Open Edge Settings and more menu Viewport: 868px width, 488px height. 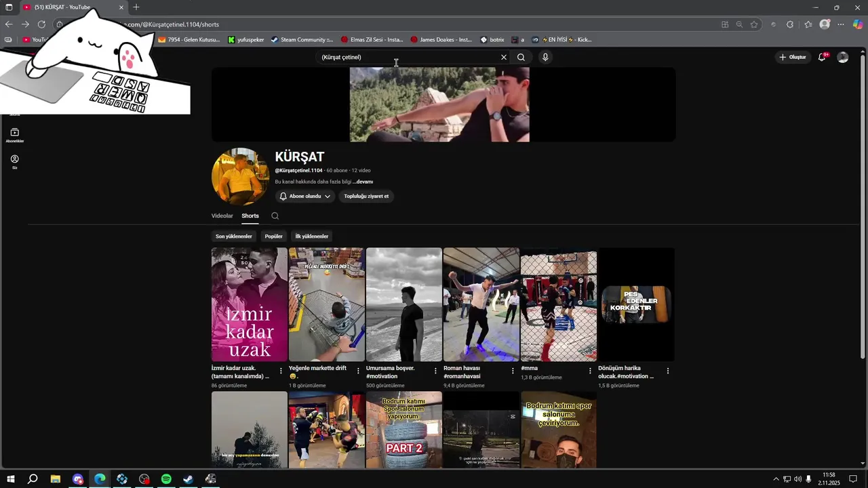pyautogui.click(x=841, y=24)
